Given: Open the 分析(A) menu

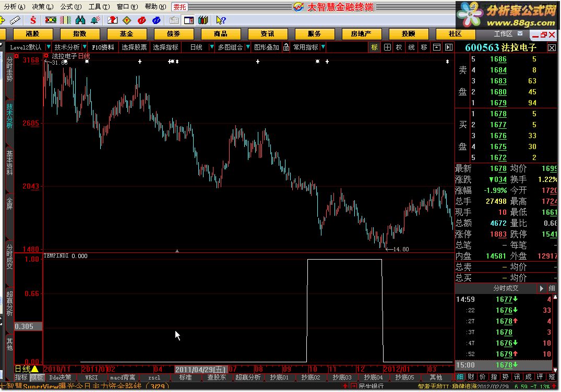Looking at the screenshot, I should pyautogui.click(x=14, y=6).
